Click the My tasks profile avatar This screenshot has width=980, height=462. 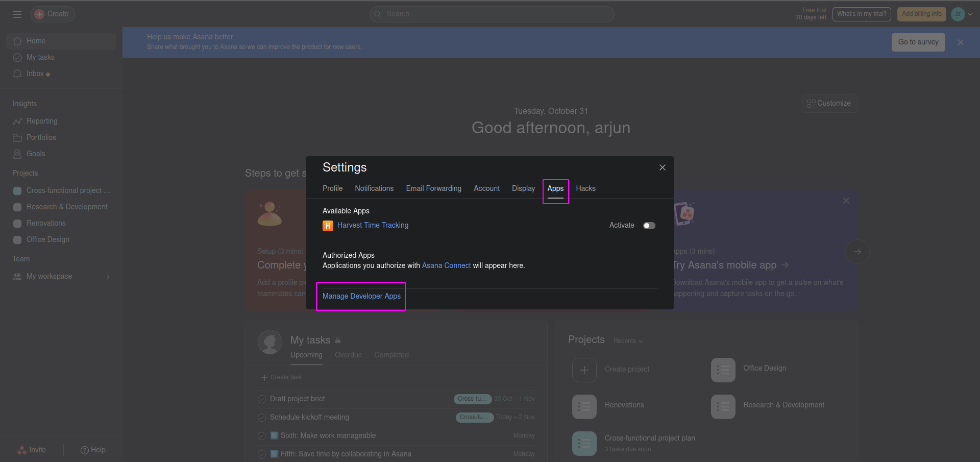[270, 342]
